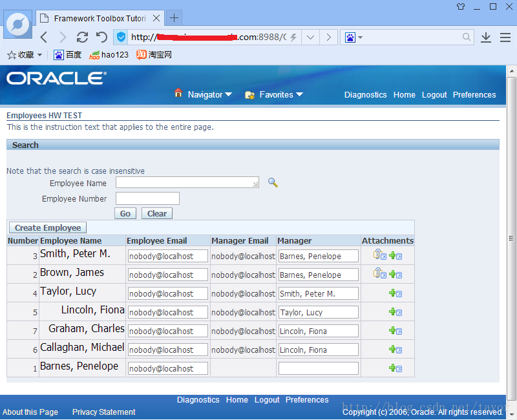This screenshot has width=517, height=420.
Task: Edit email field for Smith, Peter M.
Action: coord(168,256)
